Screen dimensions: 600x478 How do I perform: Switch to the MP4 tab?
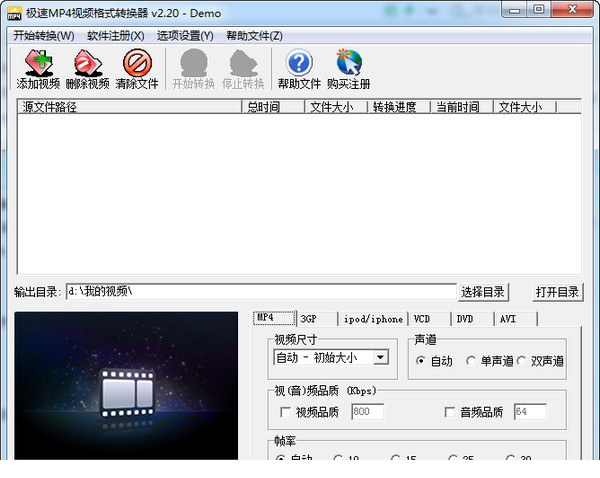click(274, 318)
